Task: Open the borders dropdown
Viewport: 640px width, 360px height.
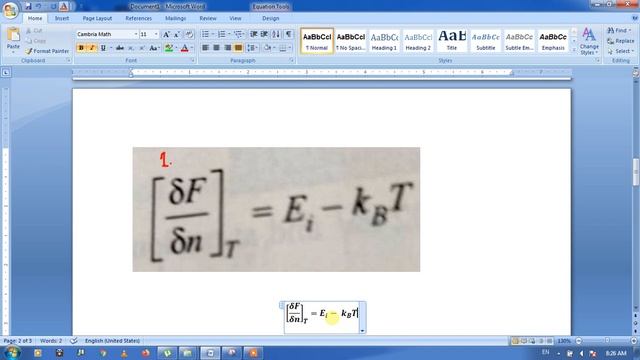Action: point(290,48)
